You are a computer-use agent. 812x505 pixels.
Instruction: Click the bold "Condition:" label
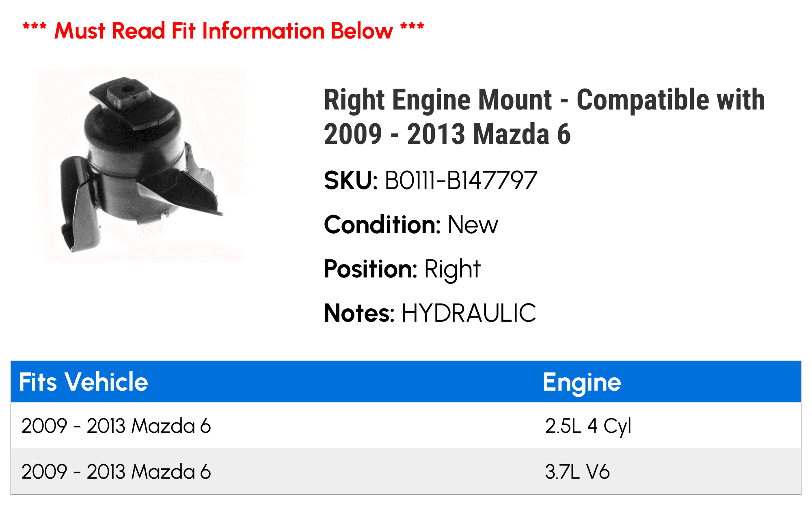tap(382, 225)
